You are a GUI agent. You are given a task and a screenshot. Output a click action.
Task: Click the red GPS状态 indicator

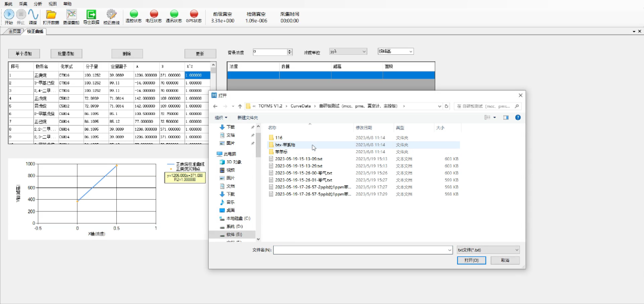click(x=194, y=13)
